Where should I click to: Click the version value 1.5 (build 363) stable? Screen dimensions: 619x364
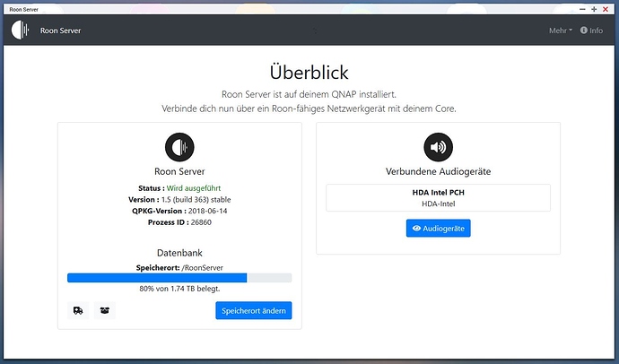point(196,200)
